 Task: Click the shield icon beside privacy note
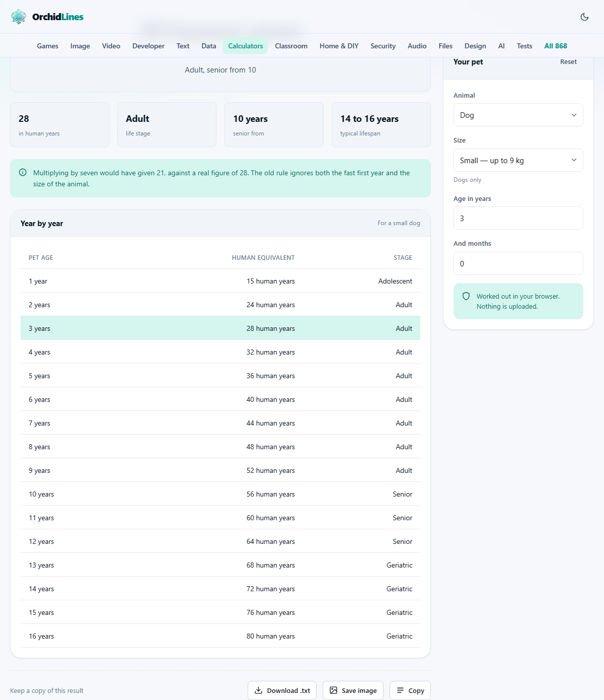[466, 296]
